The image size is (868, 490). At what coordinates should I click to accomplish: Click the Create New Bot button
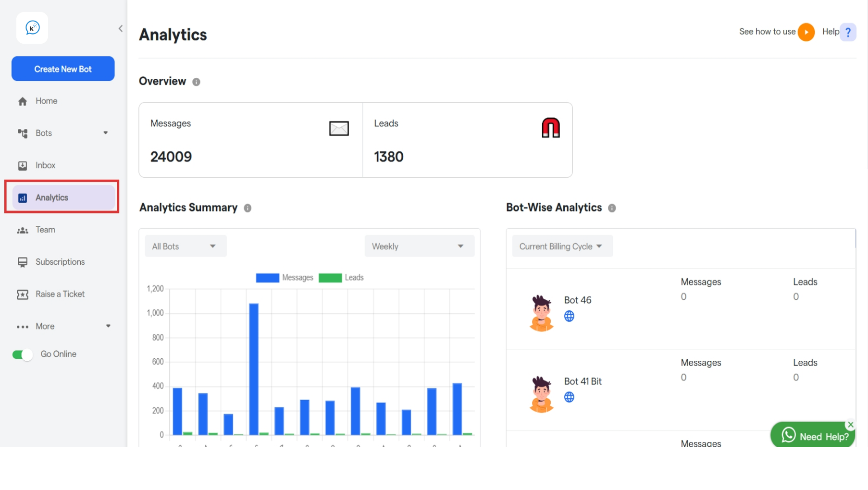(62, 68)
